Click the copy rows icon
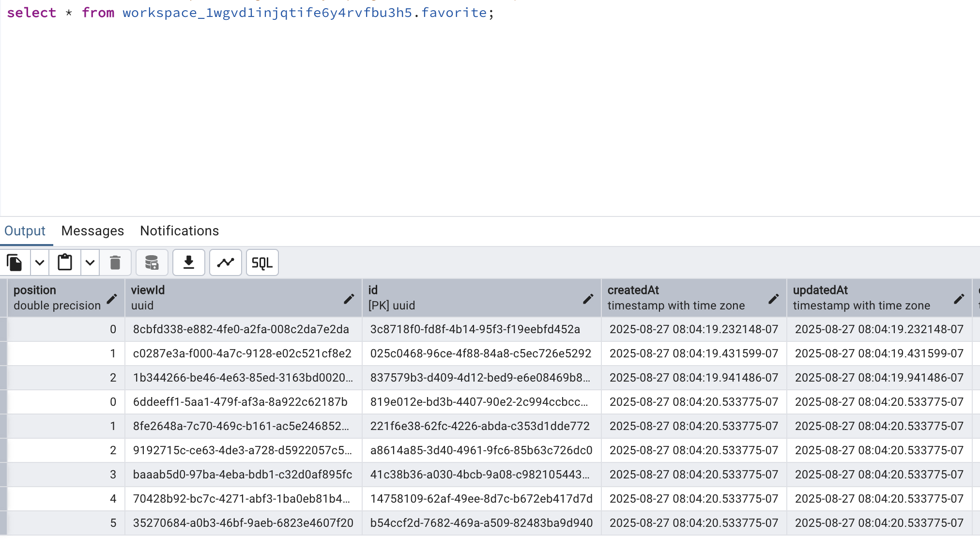The height and width of the screenshot is (553, 980). point(15,263)
